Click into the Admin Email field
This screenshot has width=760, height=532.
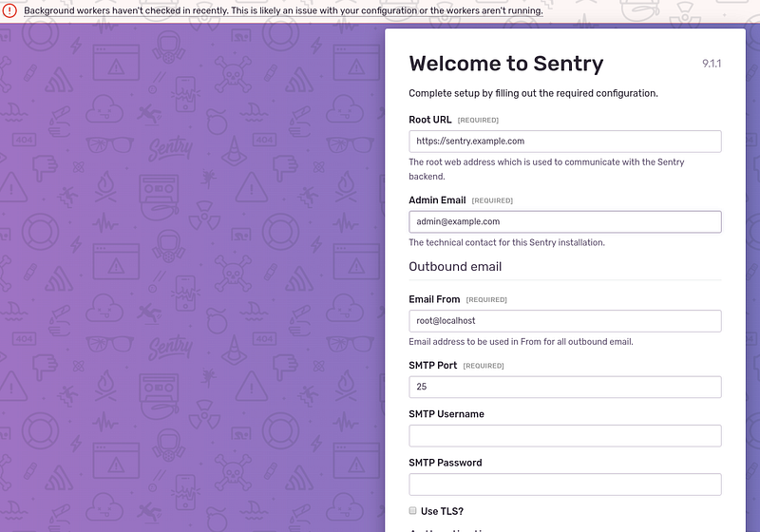(564, 222)
